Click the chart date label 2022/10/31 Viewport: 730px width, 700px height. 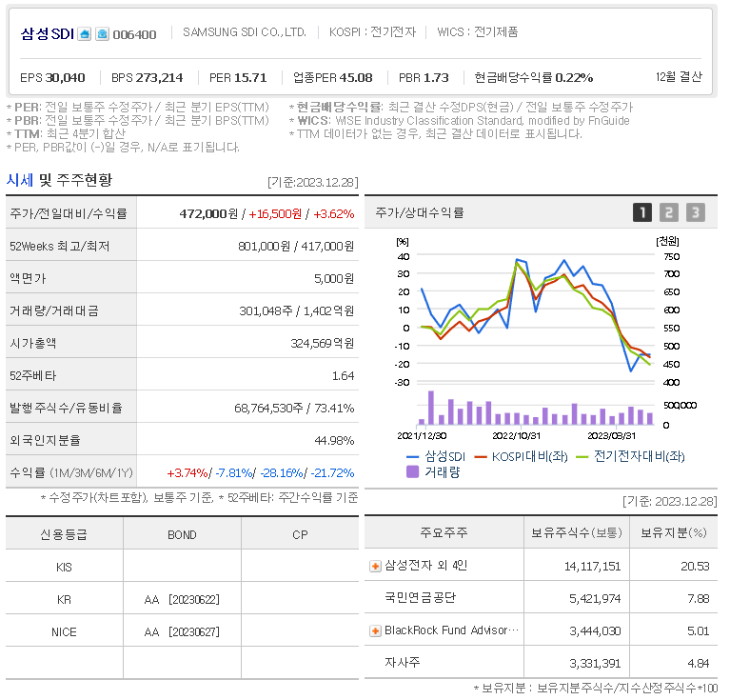[516, 436]
